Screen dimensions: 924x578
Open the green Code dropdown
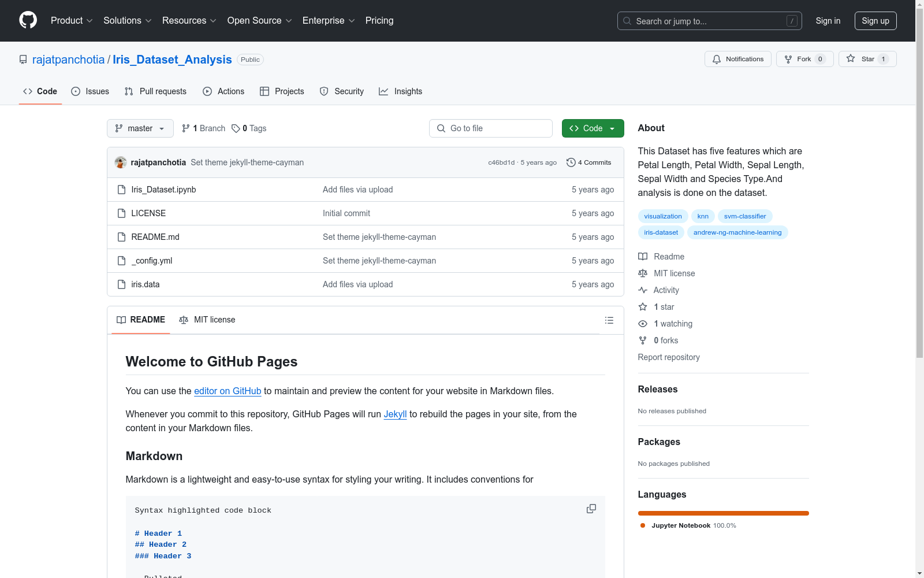[593, 128]
